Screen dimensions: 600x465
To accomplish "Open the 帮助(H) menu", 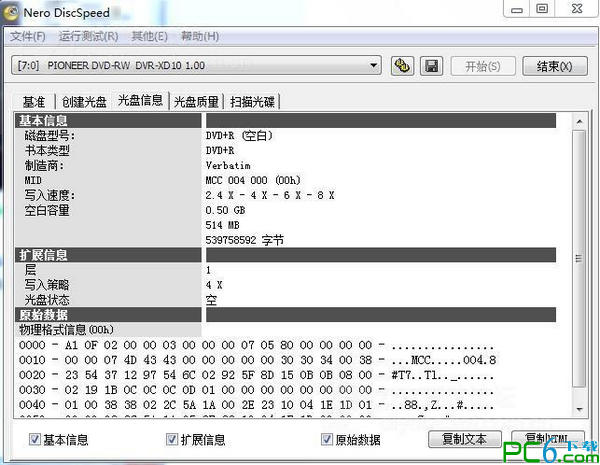I will coord(200,37).
